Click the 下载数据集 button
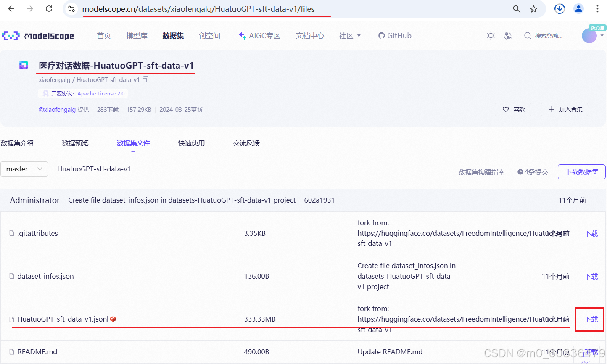This screenshot has height=364, width=607. point(582,172)
